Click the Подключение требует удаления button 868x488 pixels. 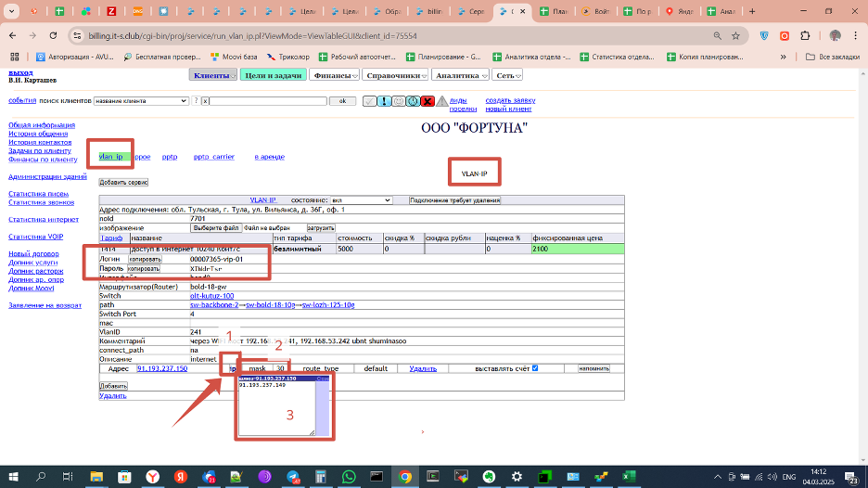pos(454,200)
